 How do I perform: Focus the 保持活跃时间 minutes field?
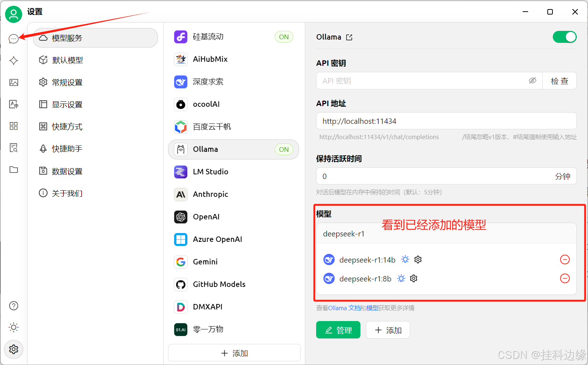[446, 176]
